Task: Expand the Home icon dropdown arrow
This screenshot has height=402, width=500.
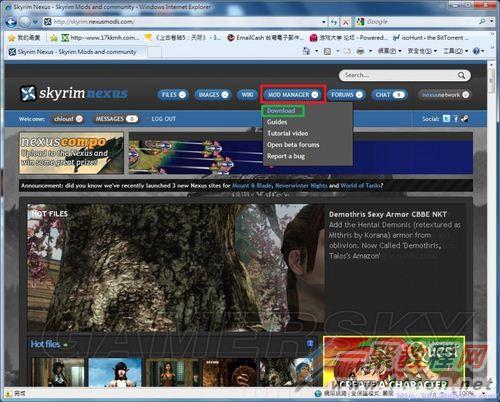Action: click(x=316, y=51)
